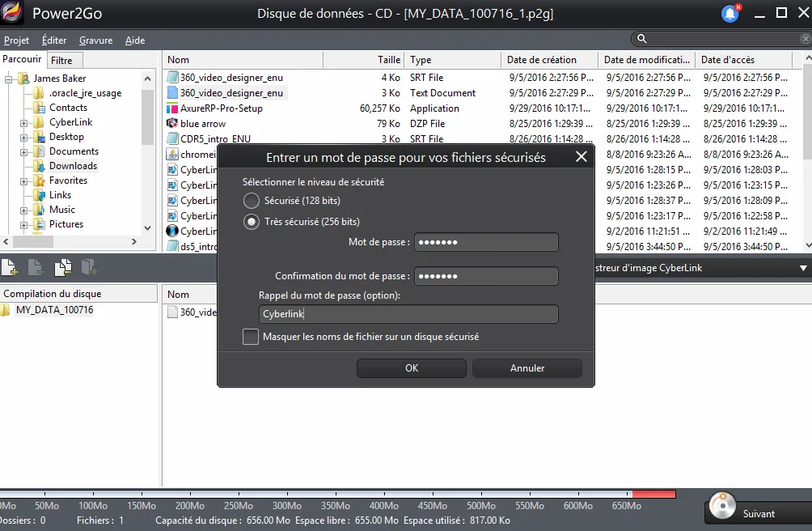The width and height of the screenshot is (812, 531).
Task: Click the Suivant disc burn icon
Action: pos(722,506)
